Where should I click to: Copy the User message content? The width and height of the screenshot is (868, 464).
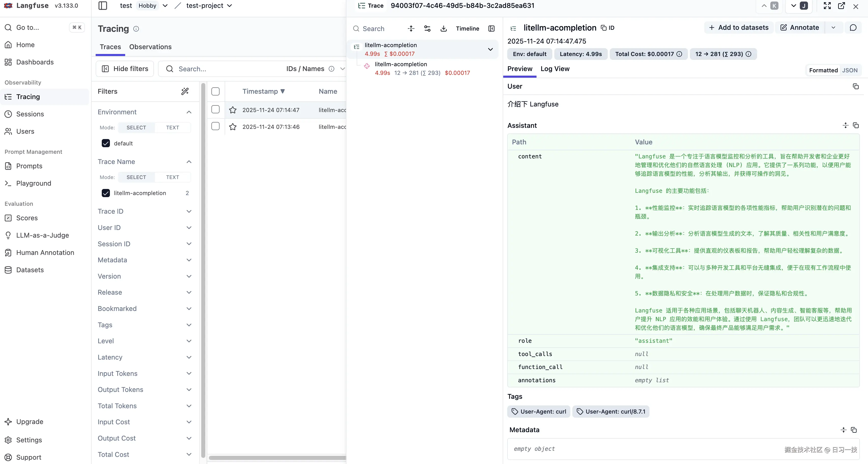[856, 86]
